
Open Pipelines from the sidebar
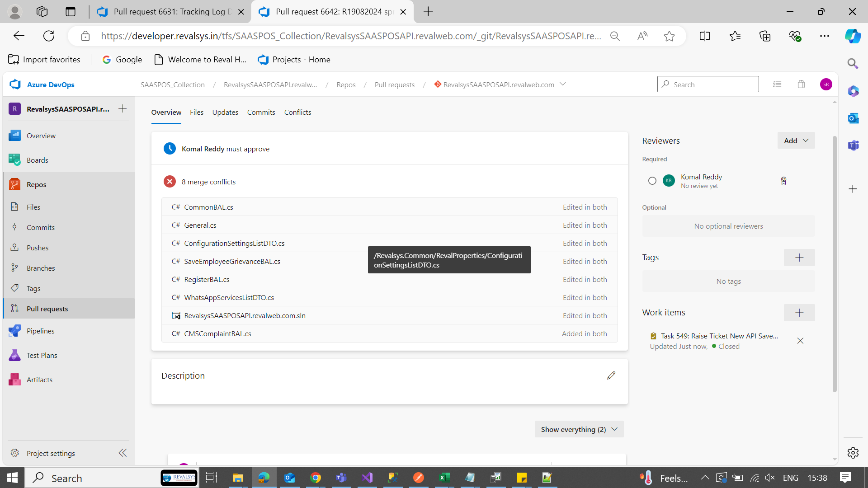pyautogui.click(x=40, y=331)
